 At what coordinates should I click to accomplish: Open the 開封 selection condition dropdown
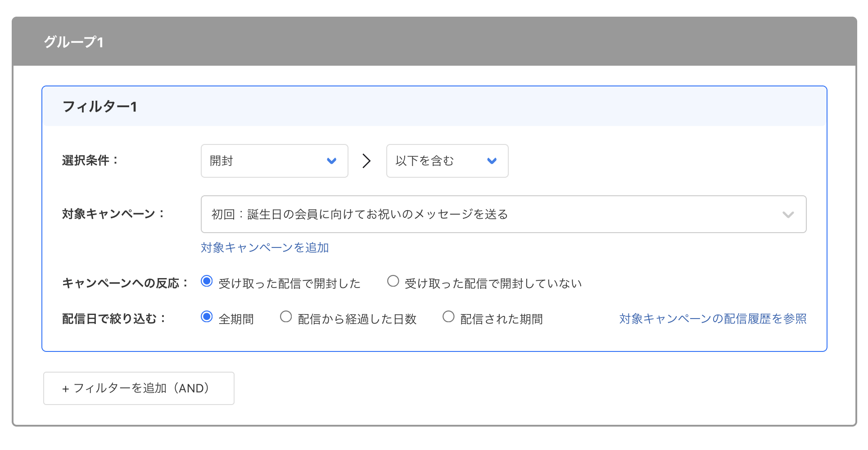pos(274,161)
